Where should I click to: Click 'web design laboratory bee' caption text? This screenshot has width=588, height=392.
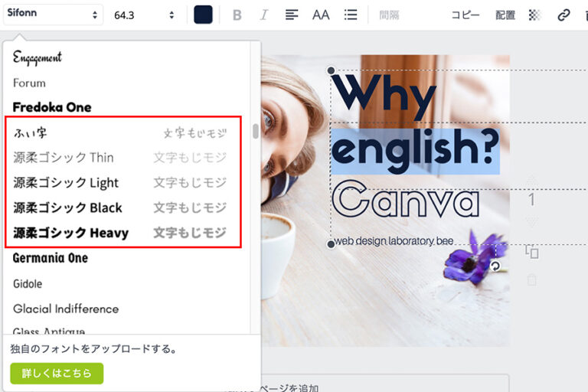394,241
